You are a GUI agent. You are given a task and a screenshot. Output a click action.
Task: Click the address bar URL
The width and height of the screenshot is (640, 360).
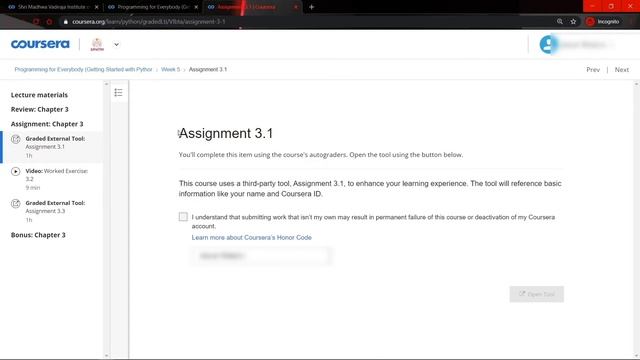(149, 22)
